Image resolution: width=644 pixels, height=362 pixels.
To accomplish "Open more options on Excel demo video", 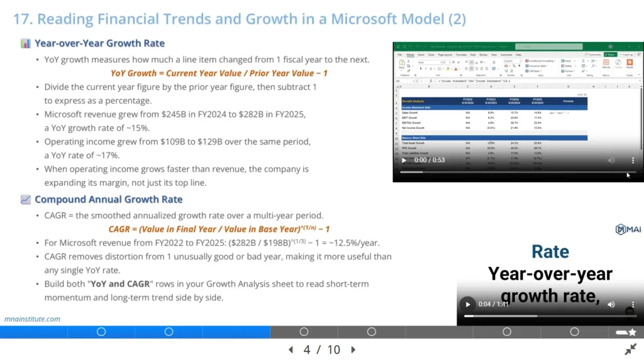I will [633, 160].
